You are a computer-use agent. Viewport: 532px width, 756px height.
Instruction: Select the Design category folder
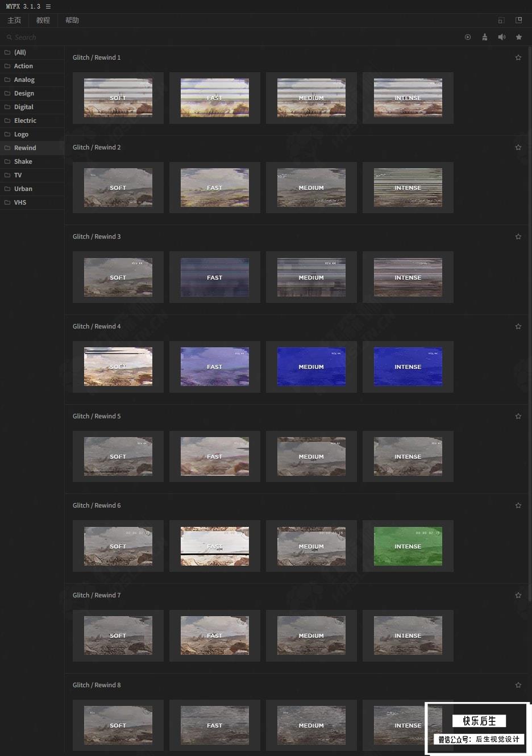32,93
